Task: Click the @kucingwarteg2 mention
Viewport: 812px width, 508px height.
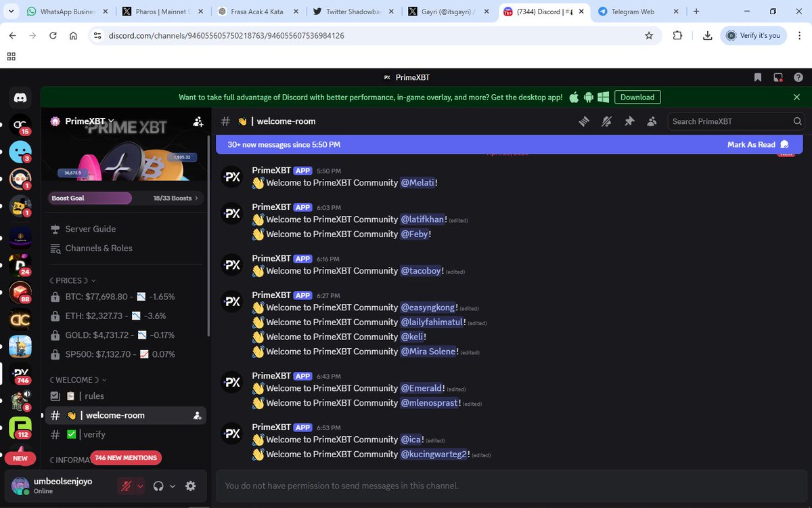Action: (x=434, y=454)
